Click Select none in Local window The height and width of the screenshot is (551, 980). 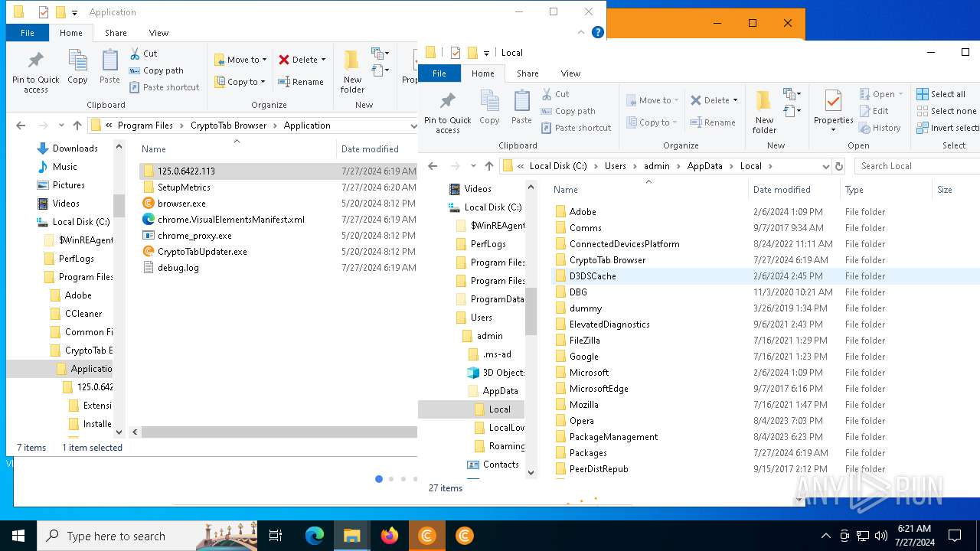pos(946,111)
